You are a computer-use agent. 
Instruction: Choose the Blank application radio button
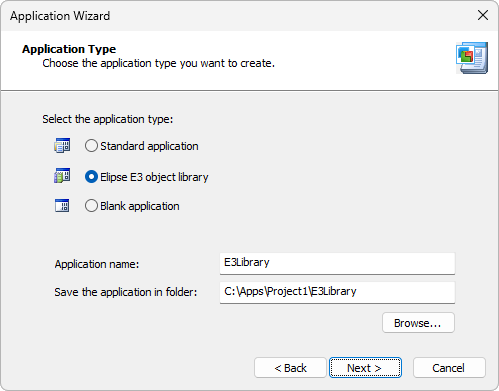click(x=91, y=206)
